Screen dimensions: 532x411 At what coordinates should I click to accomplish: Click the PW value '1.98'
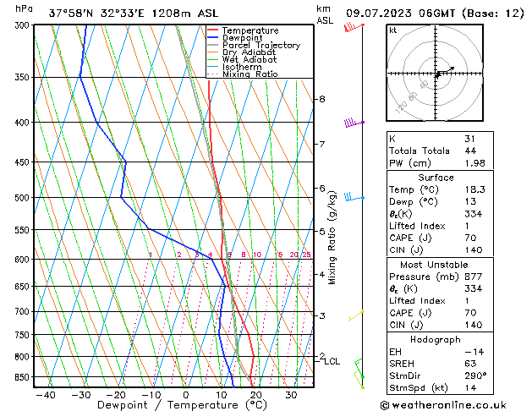tap(475, 163)
